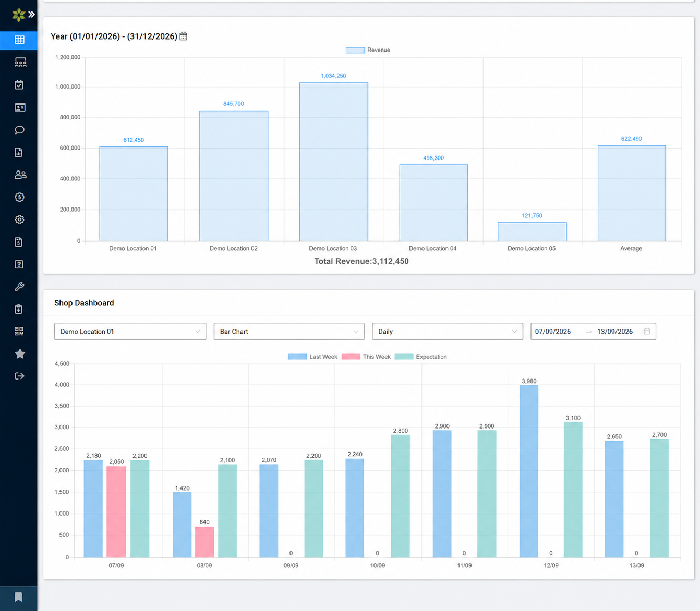Open the wrench tools icon
The width and height of the screenshot is (700, 611).
point(19,287)
